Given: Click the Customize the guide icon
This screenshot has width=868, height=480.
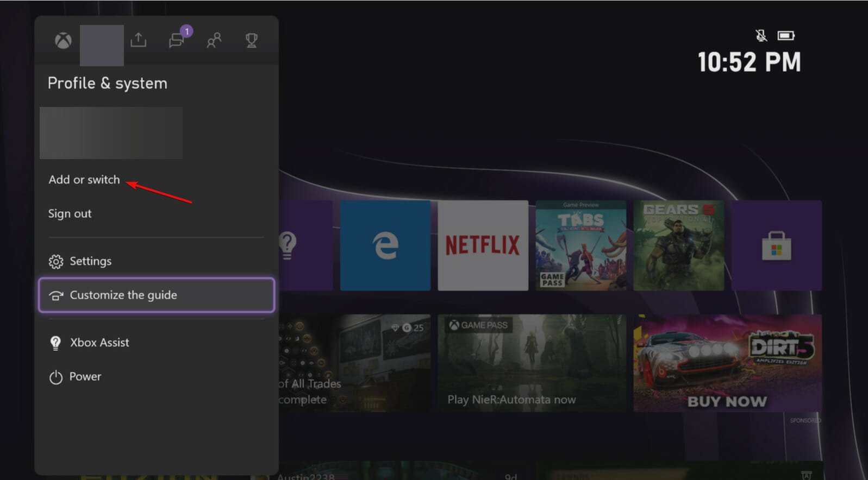Looking at the screenshot, I should coord(56,295).
